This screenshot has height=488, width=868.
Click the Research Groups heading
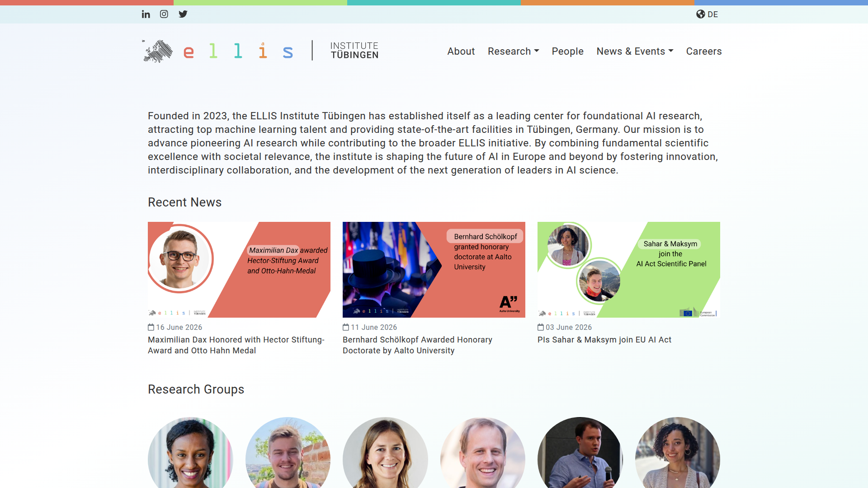[196, 389]
